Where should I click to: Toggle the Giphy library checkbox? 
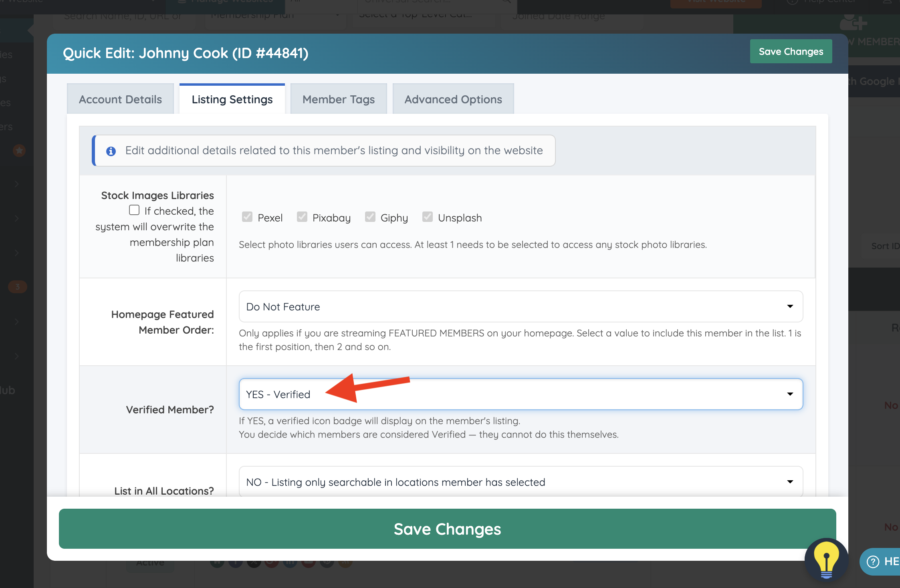[x=370, y=217]
